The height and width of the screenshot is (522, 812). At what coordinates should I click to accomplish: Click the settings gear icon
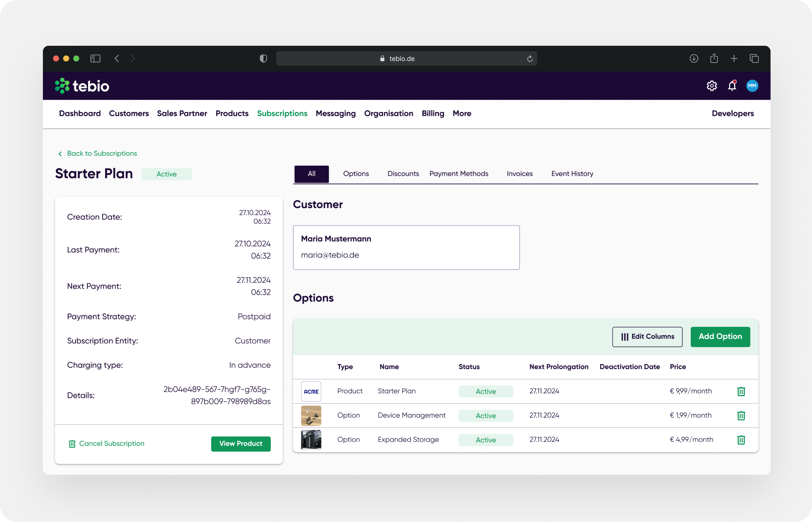click(711, 85)
